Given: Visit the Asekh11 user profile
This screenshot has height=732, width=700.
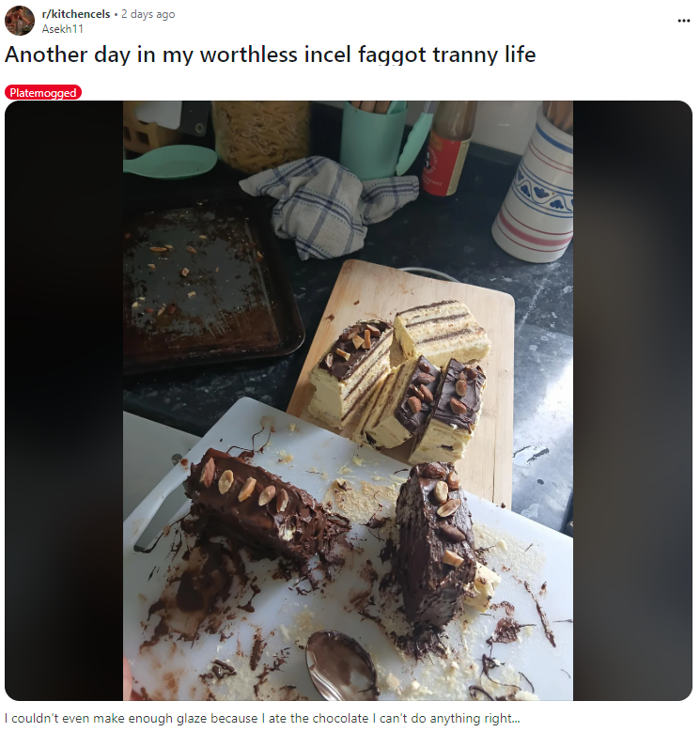Looking at the screenshot, I should point(63,29).
